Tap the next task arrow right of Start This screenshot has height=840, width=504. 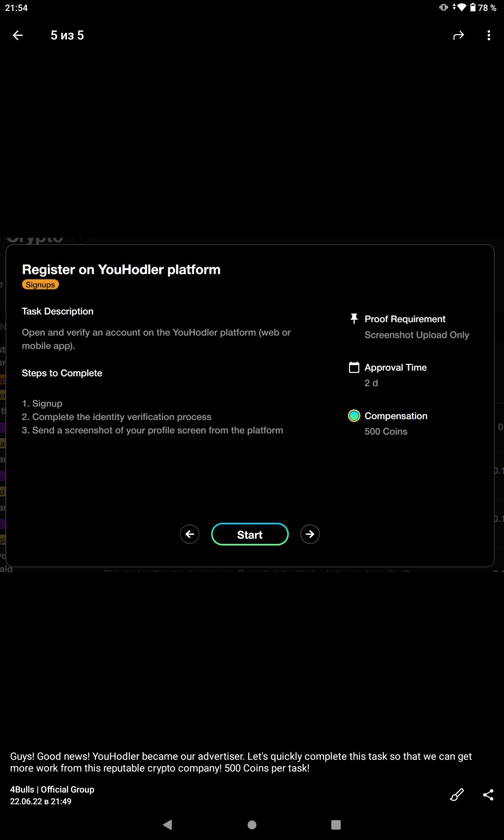[x=310, y=534]
